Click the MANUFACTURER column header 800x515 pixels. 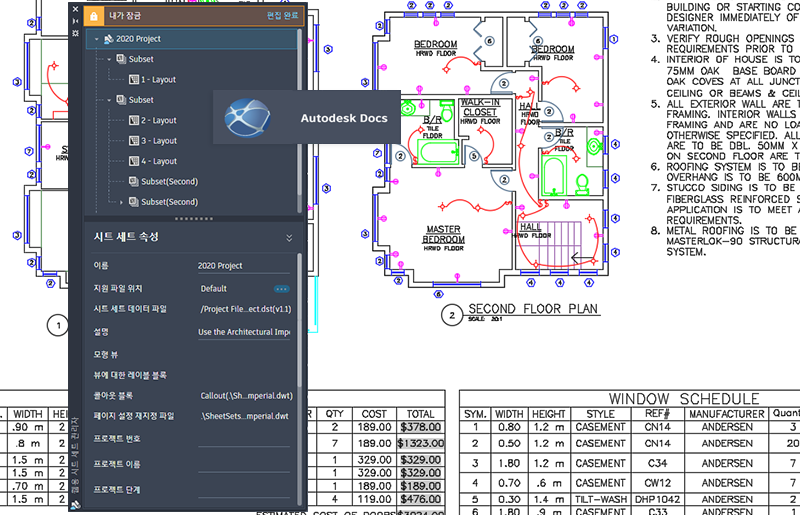[x=727, y=414]
